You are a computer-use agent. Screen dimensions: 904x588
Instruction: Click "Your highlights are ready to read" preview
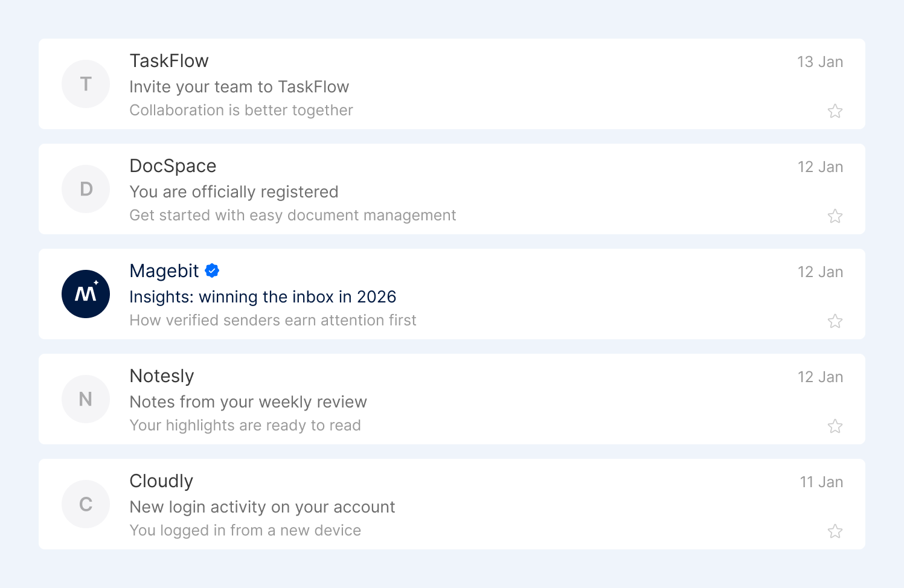coord(245,426)
